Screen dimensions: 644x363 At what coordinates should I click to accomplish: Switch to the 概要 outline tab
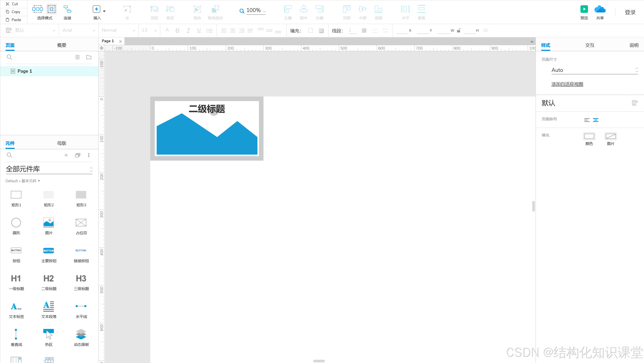62,45
